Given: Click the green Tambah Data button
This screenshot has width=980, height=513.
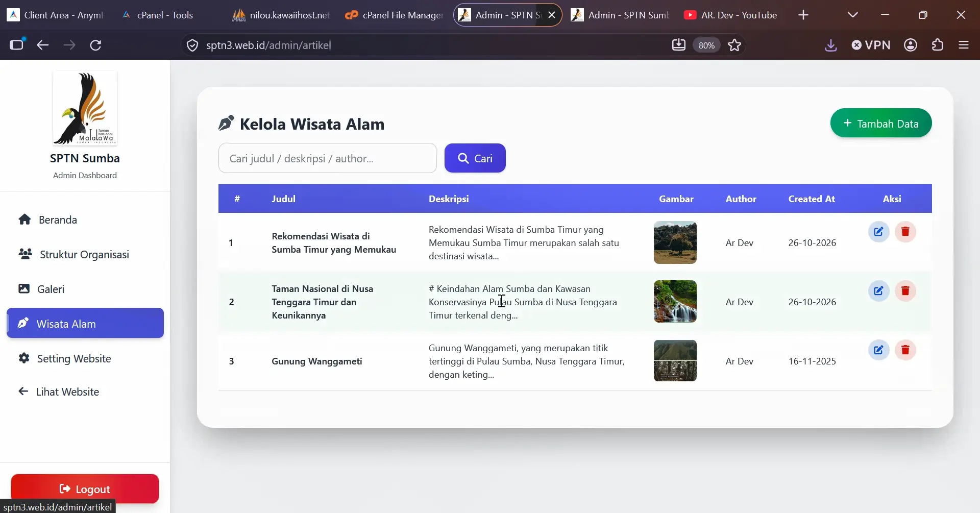Looking at the screenshot, I should 881,123.
